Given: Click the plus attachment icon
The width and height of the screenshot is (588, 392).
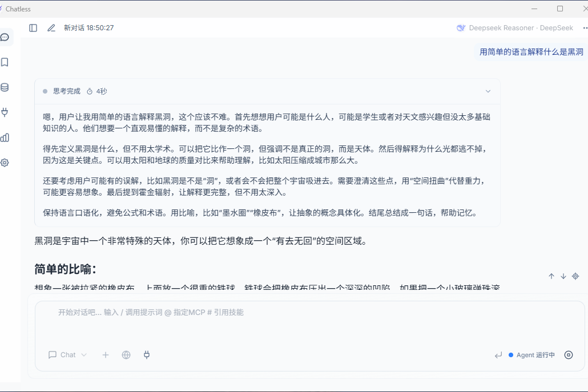Looking at the screenshot, I should coord(106,355).
